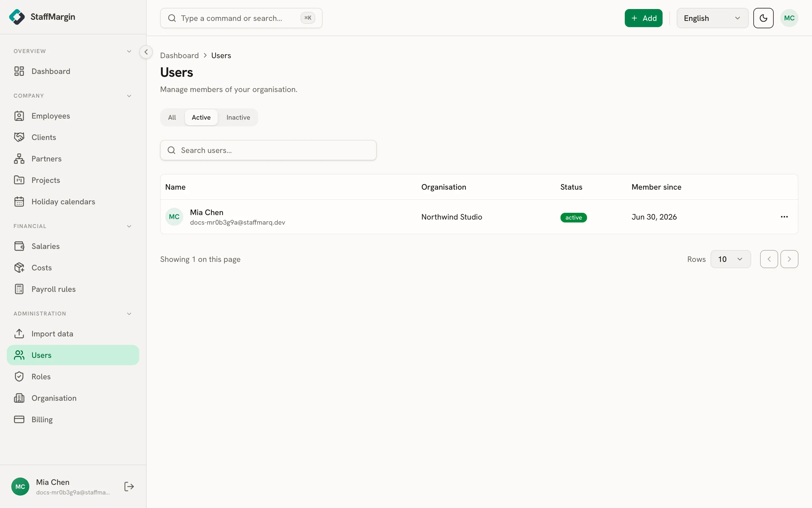The width and height of the screenshot is (812, 508).
Task: Click Jun 30, 2026 date cell
Action: tap(654, 217)
